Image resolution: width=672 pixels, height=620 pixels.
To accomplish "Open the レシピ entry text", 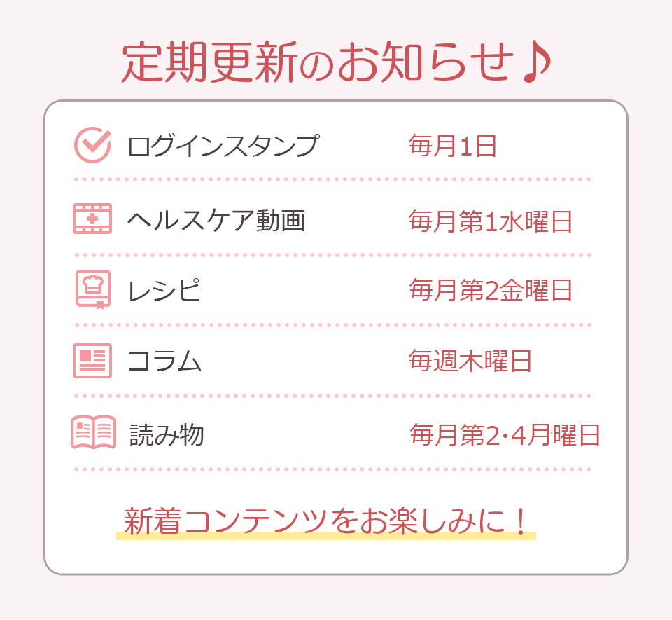I will coord(164,291).
